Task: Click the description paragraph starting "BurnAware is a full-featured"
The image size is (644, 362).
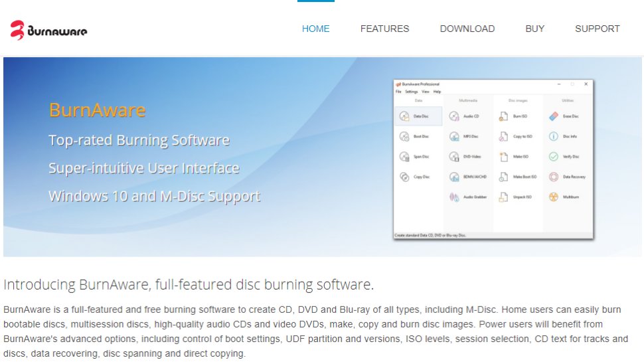Action: 315,331
